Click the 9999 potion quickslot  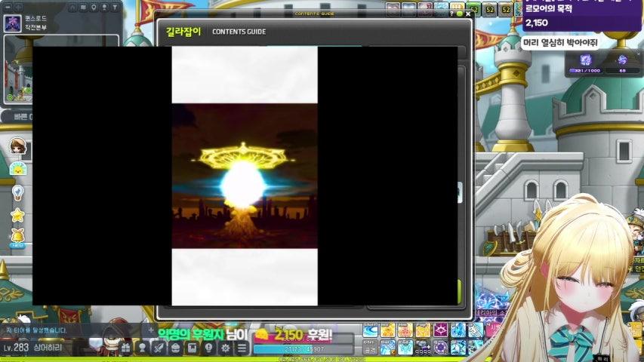click(x=423, y=347)
